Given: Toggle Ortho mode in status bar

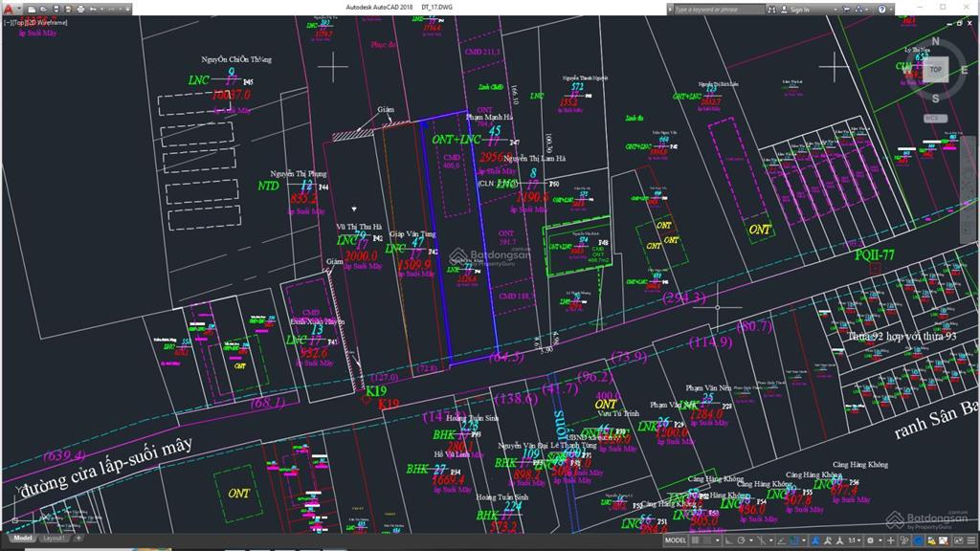Looking at the screenshot, I should [x=727, y=540].
